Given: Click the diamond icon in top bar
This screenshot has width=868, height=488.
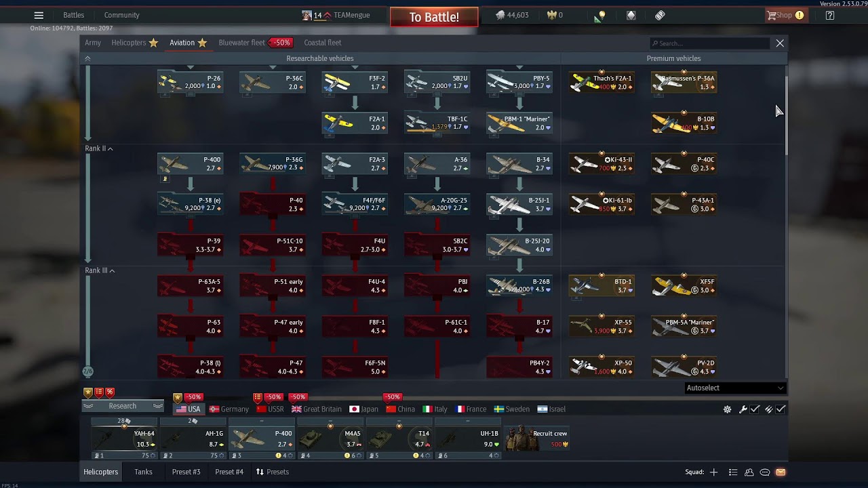Looking at the screenshot, I should click(x=631, y=15).
